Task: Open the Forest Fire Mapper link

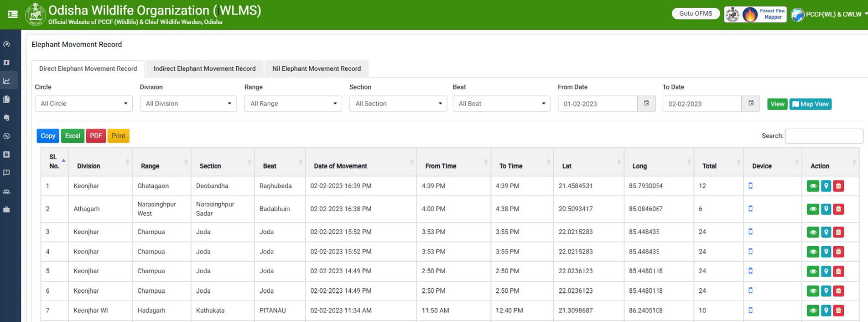Action: pos(755,14)
